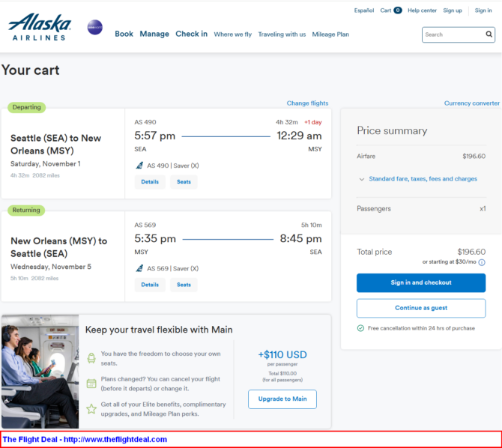Click the Total price $196.60 amount

(471, 252)
